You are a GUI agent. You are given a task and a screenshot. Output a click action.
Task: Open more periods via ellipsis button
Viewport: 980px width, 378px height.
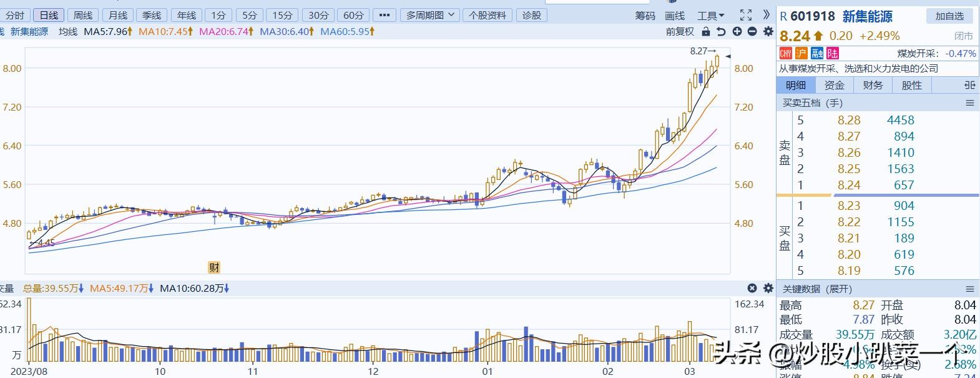(385, 15)
